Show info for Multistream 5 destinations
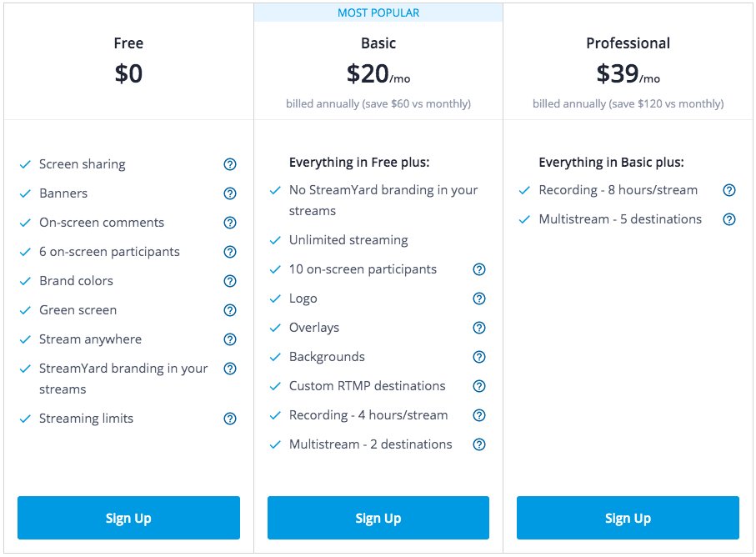Viewport: 756px width, 557px height. 729,219
